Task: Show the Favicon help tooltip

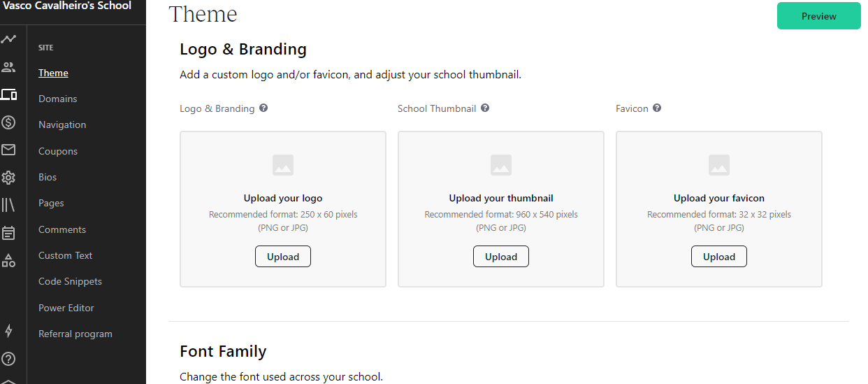Action: tap(657, 108)
